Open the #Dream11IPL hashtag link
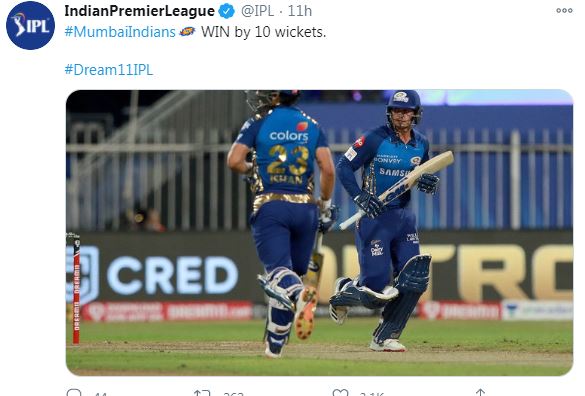 point(109,70)
